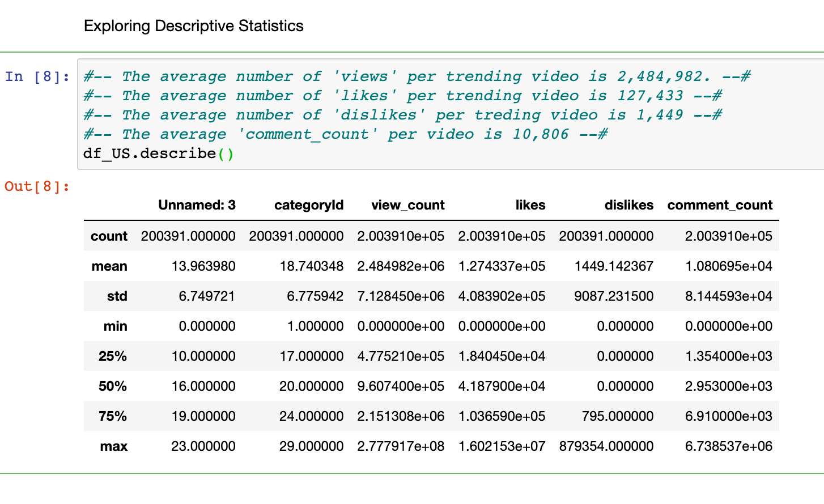This screenshot has height=504, width=824.
Task: Select the '50%' row label
Action: pyautogui.click(x=112, y=386)
